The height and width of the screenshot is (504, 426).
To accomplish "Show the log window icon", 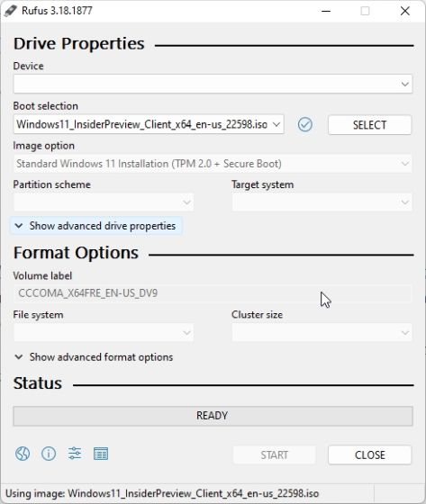I will tap(101, 454).
